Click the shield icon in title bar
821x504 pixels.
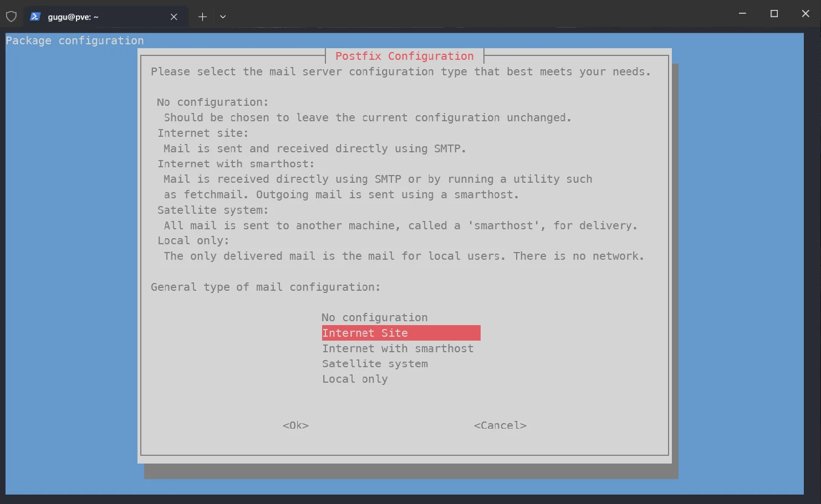click(x=11, y=17)
